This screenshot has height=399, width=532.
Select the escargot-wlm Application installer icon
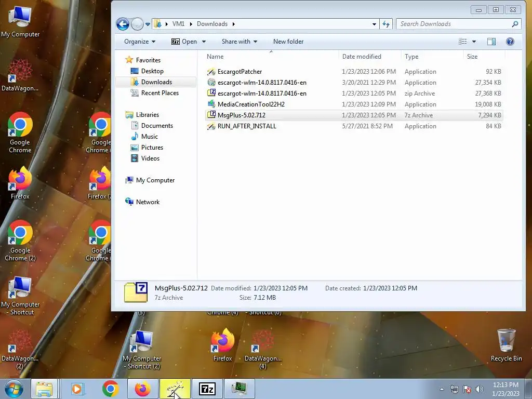click(211, 83)
